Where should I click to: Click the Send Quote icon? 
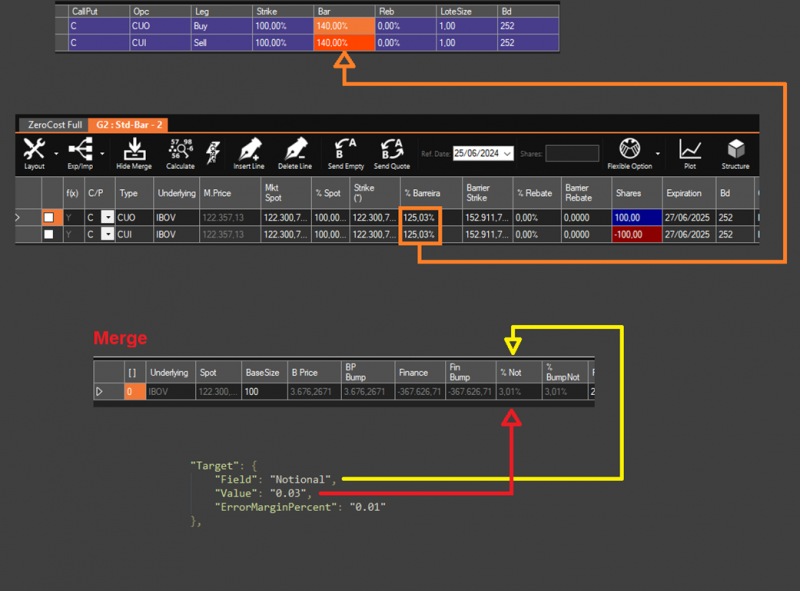[x=392, y=150]
